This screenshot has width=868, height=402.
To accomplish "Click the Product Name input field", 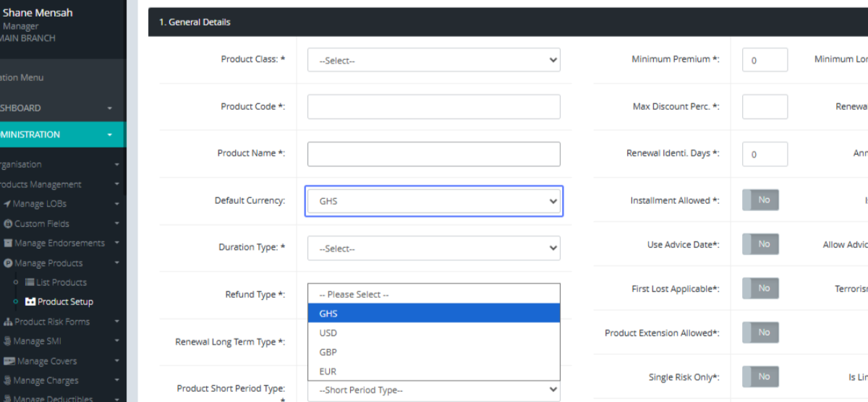I will point(433,154).
